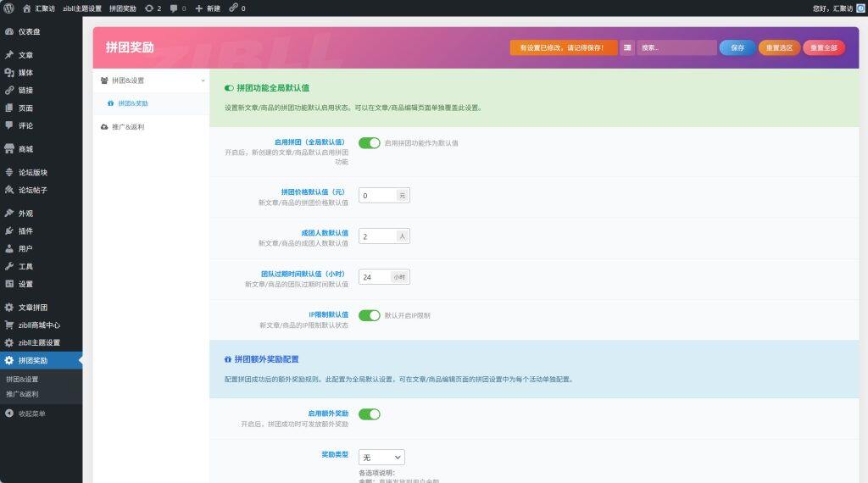This screenshot has height=483, width=868.
Task: Toggle 启用拼团（全局默认值）switch
Action: click(370, 142)
